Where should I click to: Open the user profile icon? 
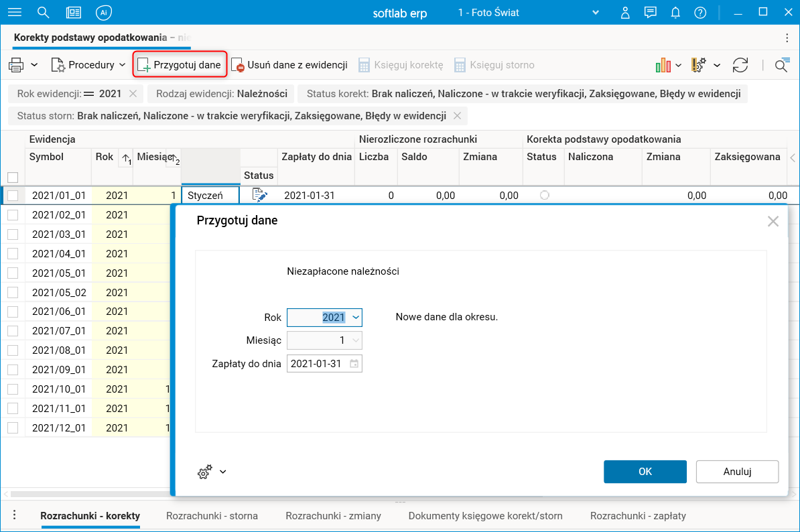coord(625,13)
